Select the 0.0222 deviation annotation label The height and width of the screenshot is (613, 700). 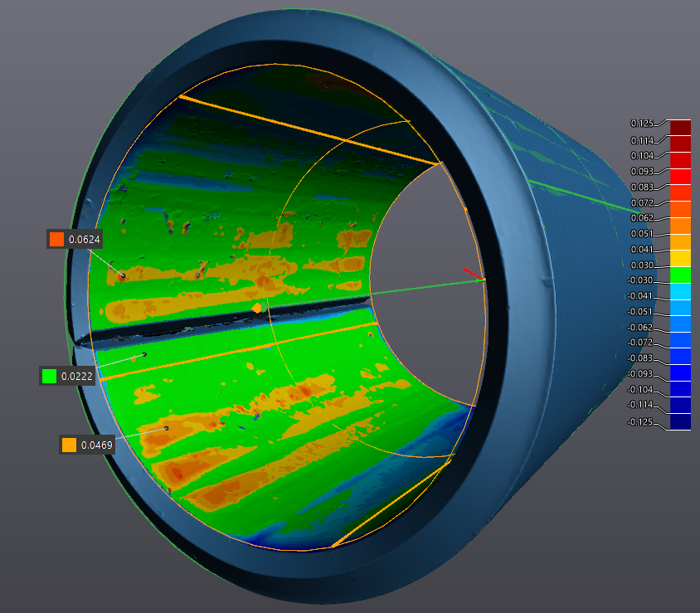coord(67,376)
